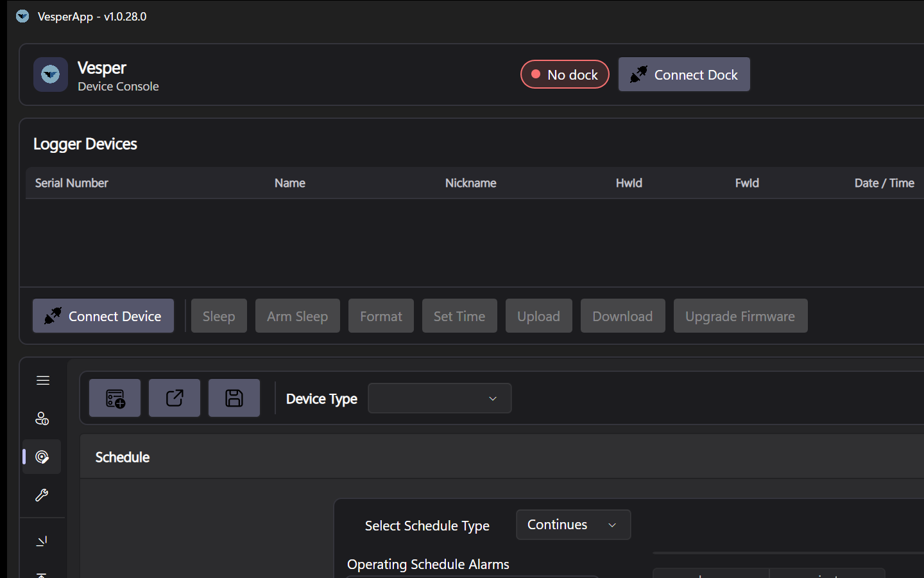Sort by the Serial Number column header
This screenshot has width=924, height=578.
pyautogui.click(x=72, y=183)
